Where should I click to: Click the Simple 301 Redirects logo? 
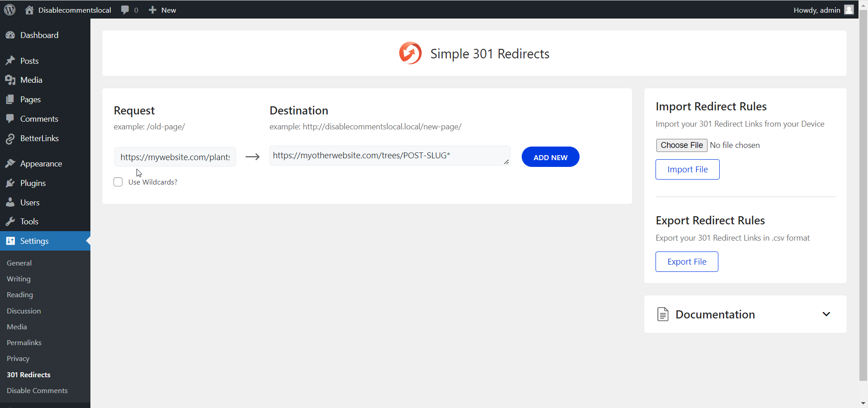[410, 53]
